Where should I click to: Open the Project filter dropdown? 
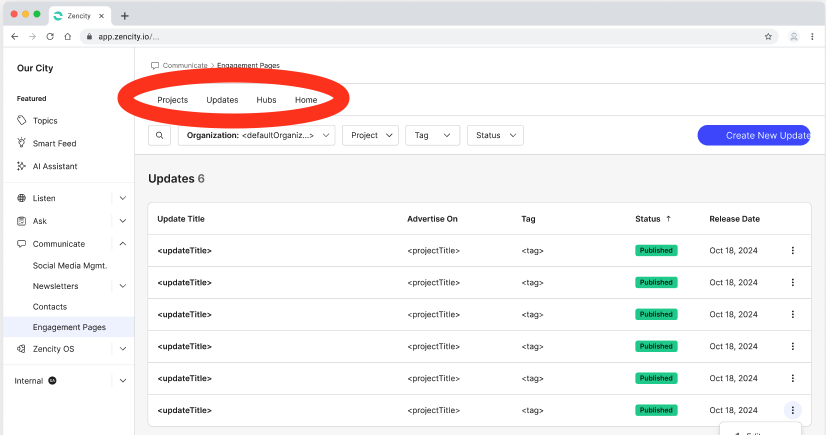[370, 135]
